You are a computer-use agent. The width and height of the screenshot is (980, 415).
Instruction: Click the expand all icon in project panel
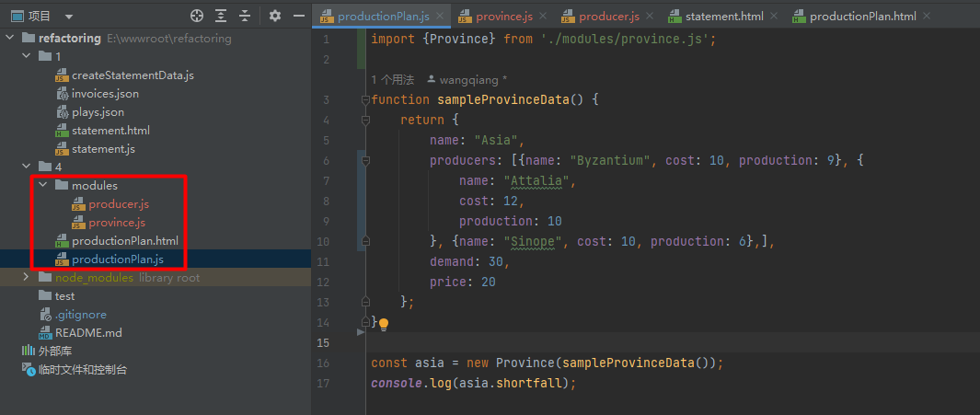pyautogui.click(x=221, y=16)
